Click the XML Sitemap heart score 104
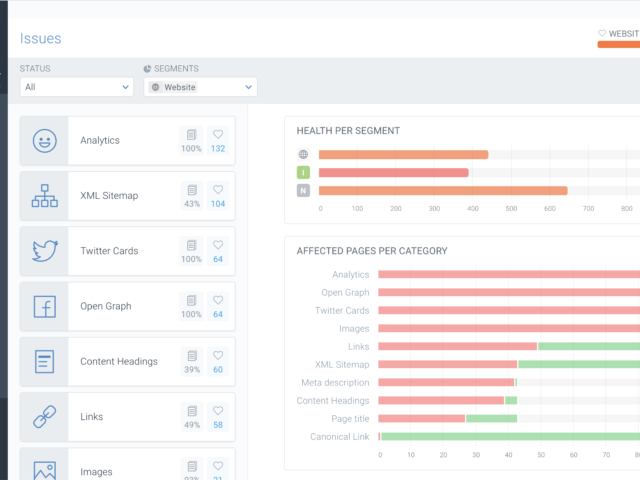This screenshot has height=480, width=640. pos(217,196)
